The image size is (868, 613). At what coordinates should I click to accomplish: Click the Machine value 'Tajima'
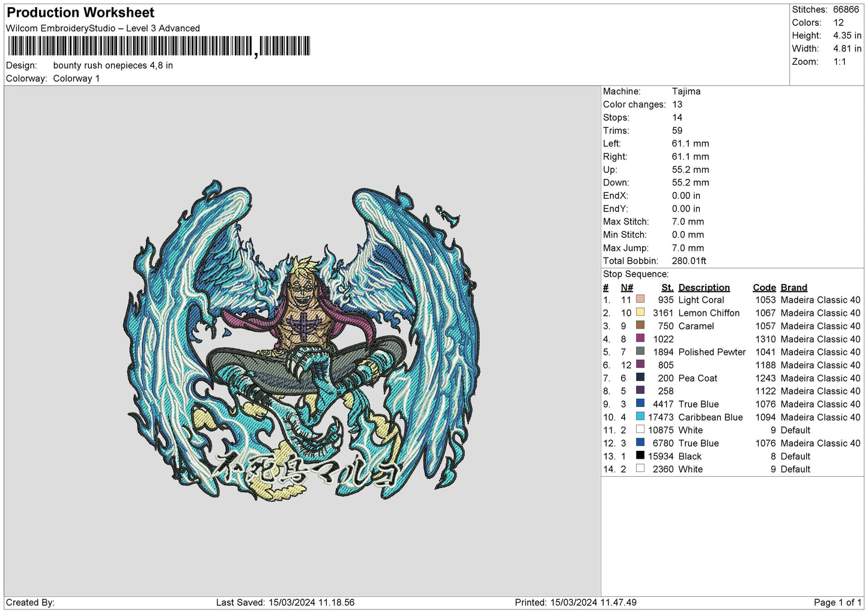point(686,91)
